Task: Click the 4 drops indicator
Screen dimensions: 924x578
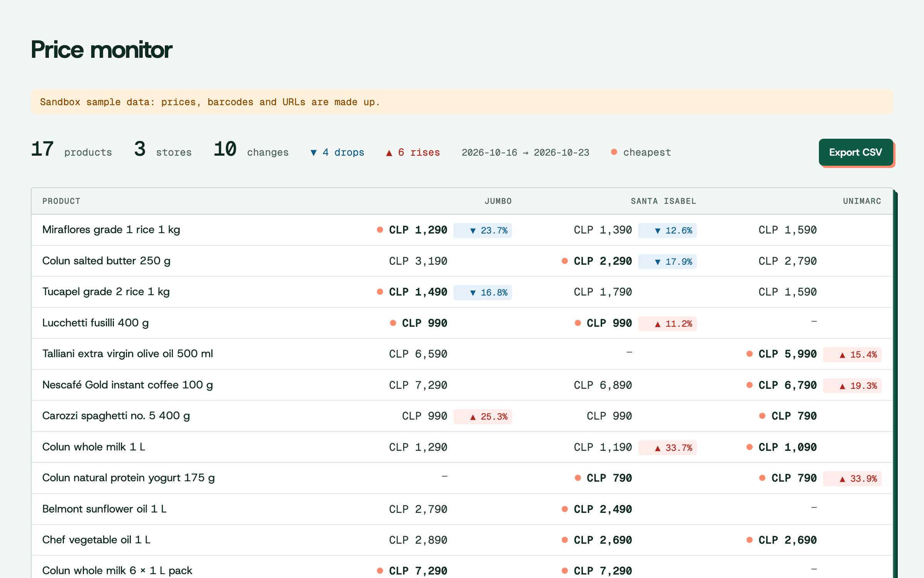Action: pos(337,153)
